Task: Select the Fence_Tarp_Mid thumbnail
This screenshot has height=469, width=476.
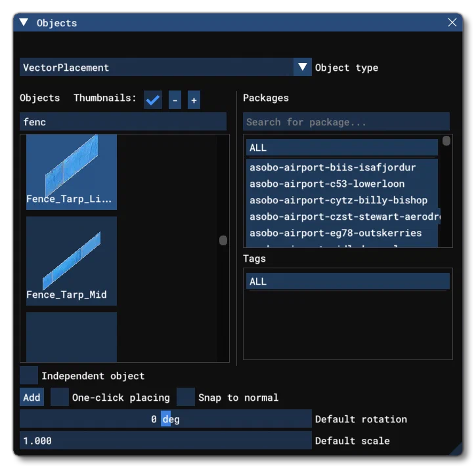Action: pyautogui.click(x=72, y=261)
